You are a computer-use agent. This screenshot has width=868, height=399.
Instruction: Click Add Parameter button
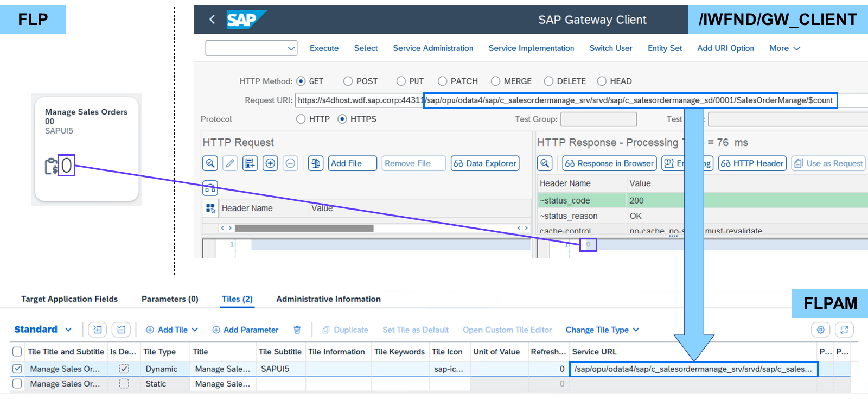click(245, 330)
